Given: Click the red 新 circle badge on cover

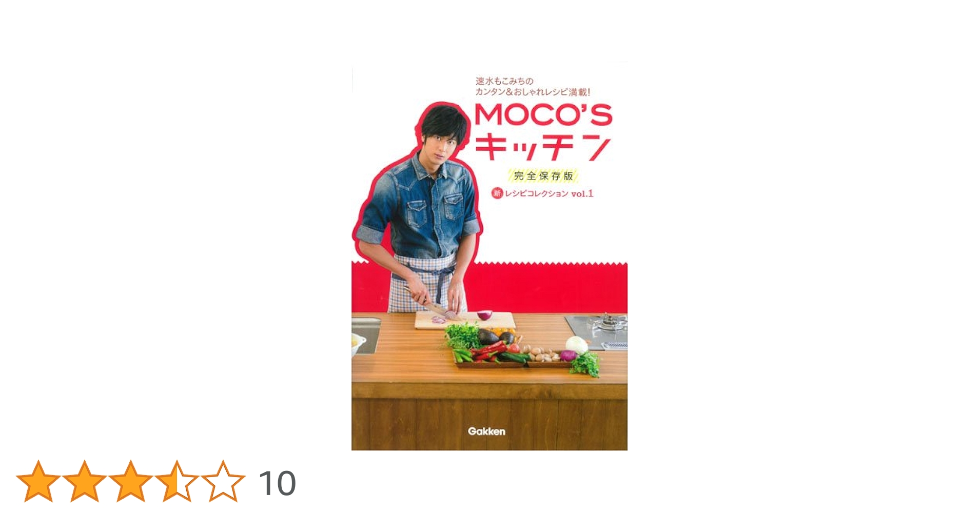Looking at the screenshot, I should 497,193.
